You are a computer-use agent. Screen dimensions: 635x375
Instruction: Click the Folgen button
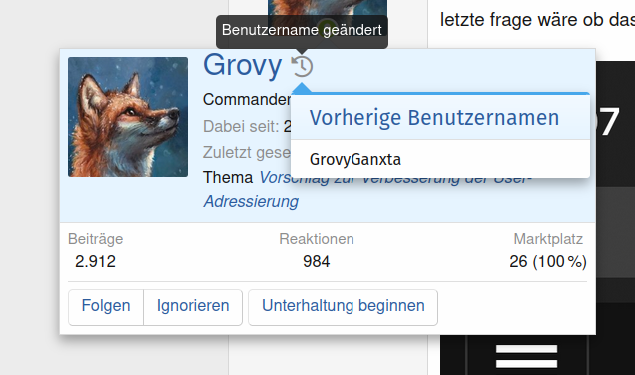(106, 306)
